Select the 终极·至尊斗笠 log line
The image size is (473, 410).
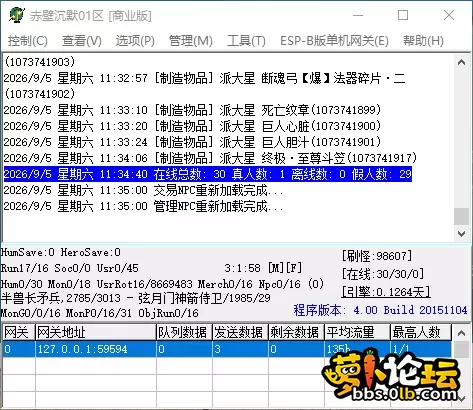(210, 158)
